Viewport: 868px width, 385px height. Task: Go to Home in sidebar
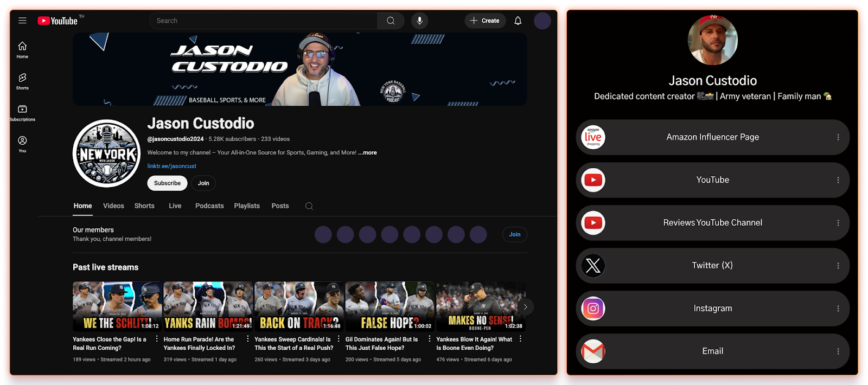point(22,49)
